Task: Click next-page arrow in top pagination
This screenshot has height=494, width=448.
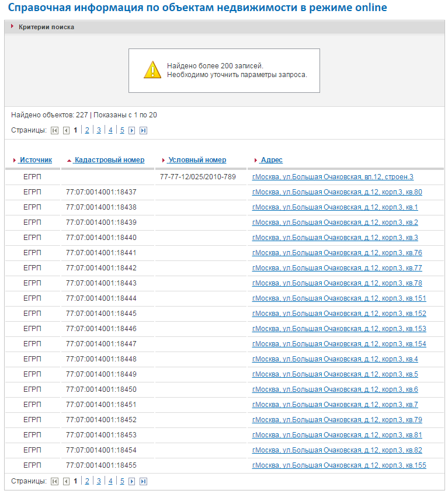Action: point(132,131)
